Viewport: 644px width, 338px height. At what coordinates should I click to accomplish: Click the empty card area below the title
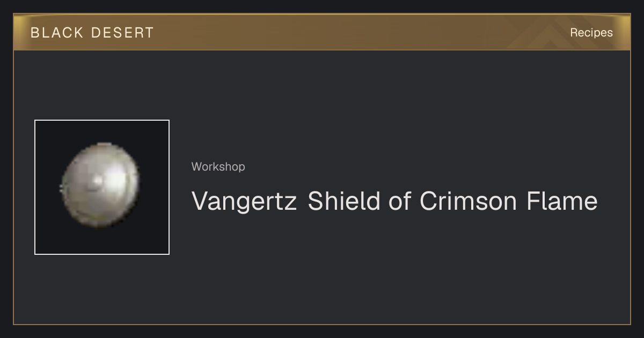tap(394, 268)
